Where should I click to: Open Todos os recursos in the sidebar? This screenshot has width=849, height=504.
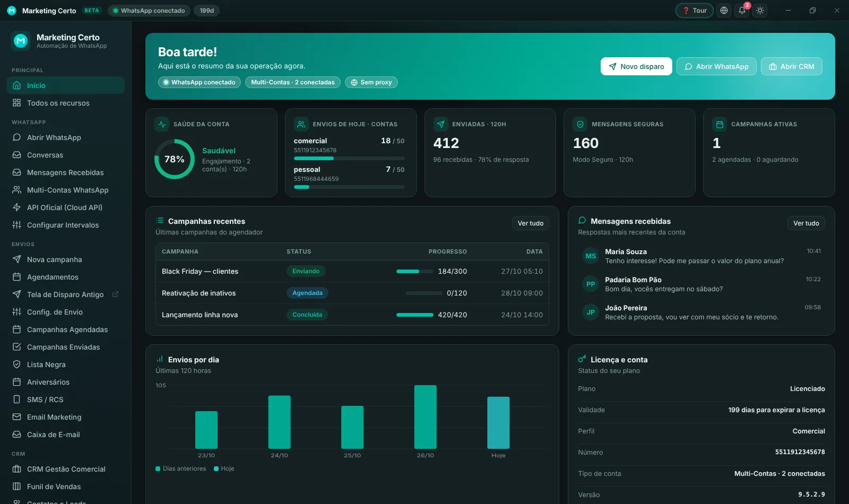point(65,103)
